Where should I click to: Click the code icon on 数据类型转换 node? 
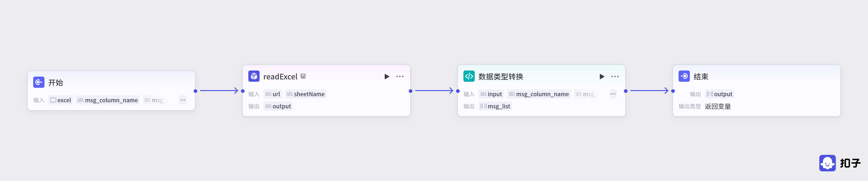pyautogui.click(x=469, y=76)
